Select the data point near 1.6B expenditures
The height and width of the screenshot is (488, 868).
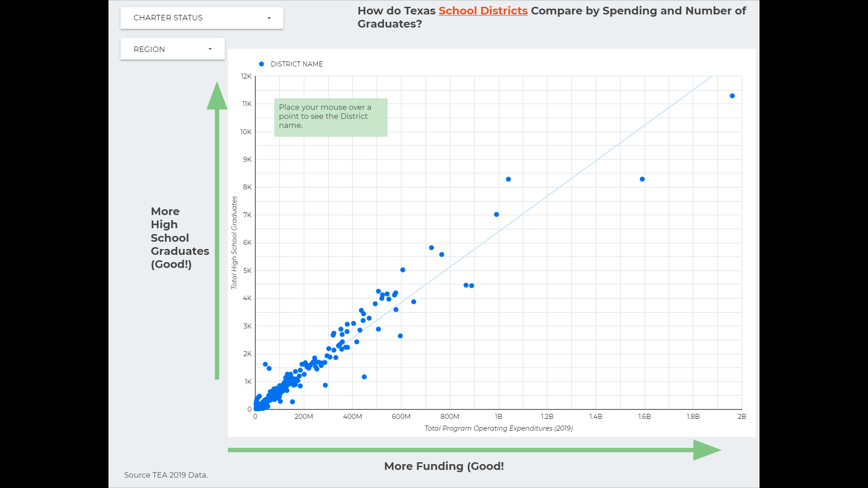click(642, 179)
